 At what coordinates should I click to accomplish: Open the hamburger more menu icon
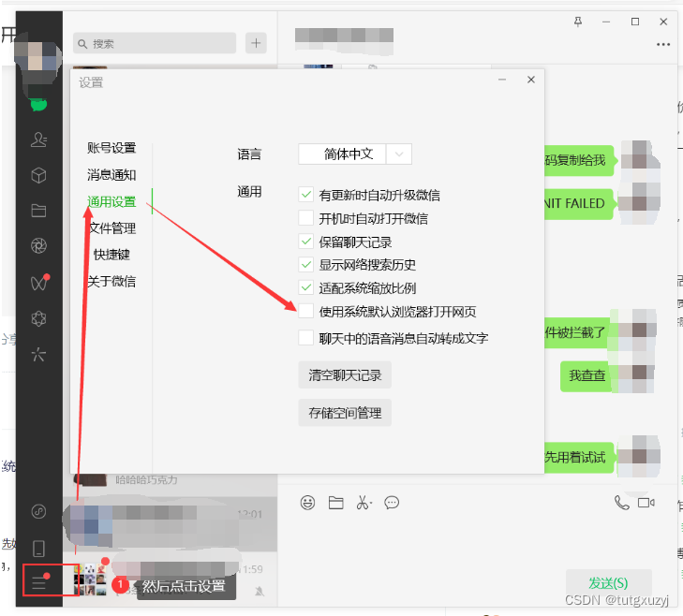39,581
